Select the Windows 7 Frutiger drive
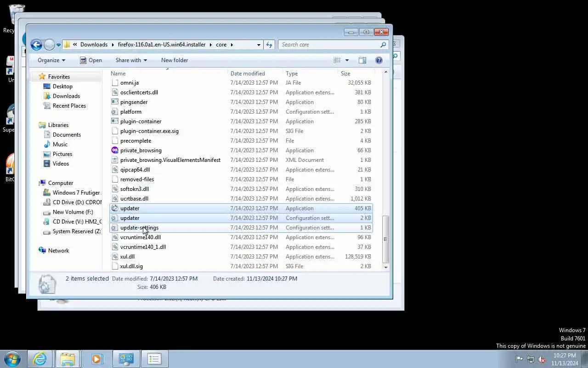Screen dimensions: 588x368 pyautogui.click(x=76, y=193)
